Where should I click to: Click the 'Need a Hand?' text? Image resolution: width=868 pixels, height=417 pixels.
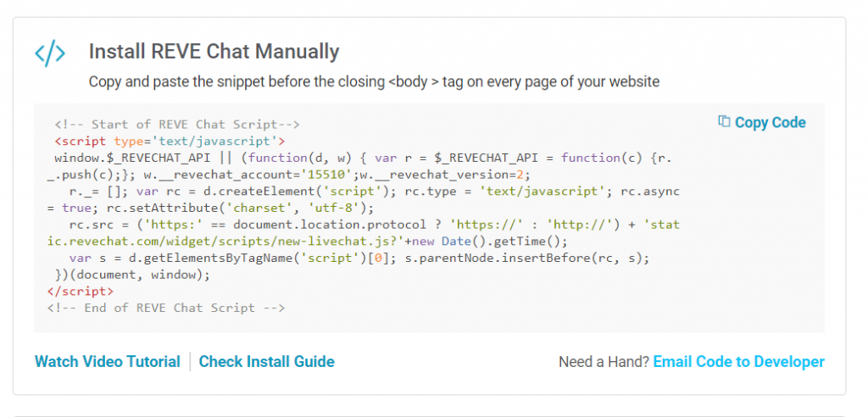(604, 362)
